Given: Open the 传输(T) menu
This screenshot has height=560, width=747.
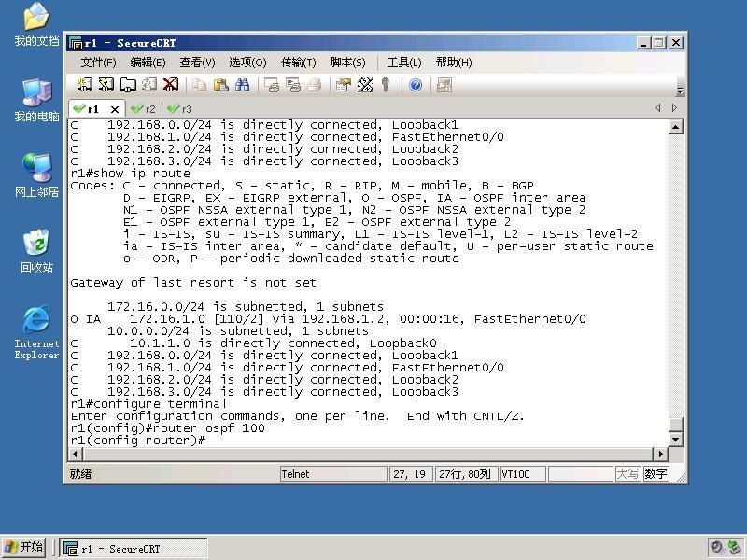Looking at the screenshot, I should click(x=298, y=63).
